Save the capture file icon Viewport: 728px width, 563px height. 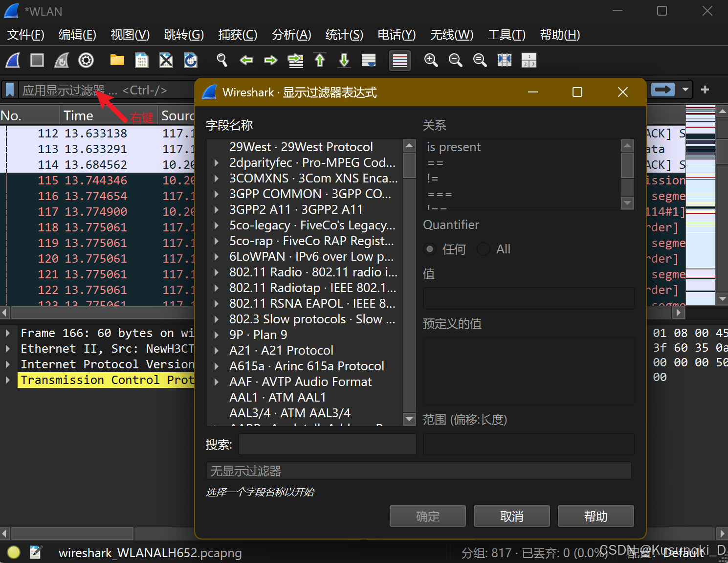(142, 60)
